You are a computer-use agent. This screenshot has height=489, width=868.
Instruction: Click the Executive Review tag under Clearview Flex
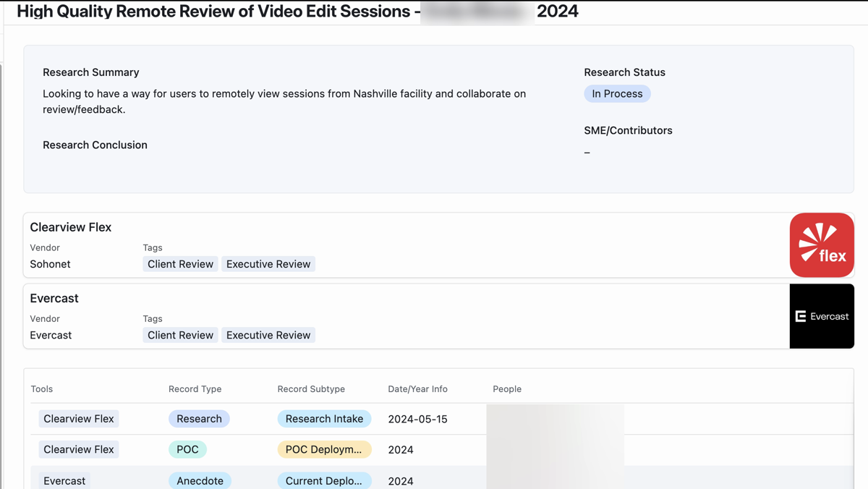point(268,264)
